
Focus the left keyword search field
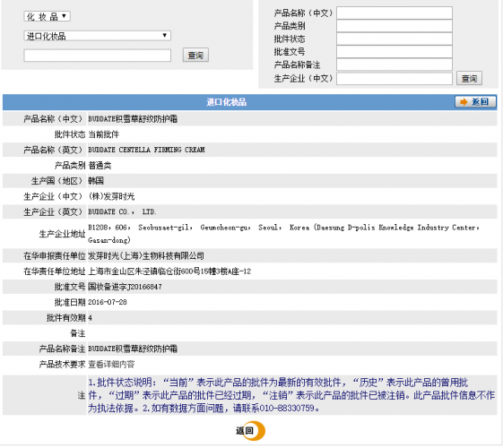pyautogui.click(x=97, y=56)
